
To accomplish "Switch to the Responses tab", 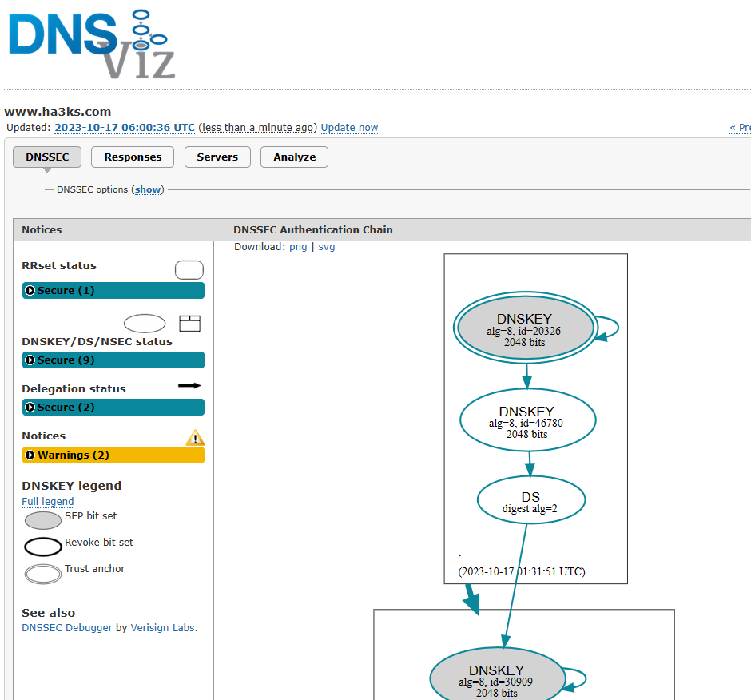I will tap(133, 157).
